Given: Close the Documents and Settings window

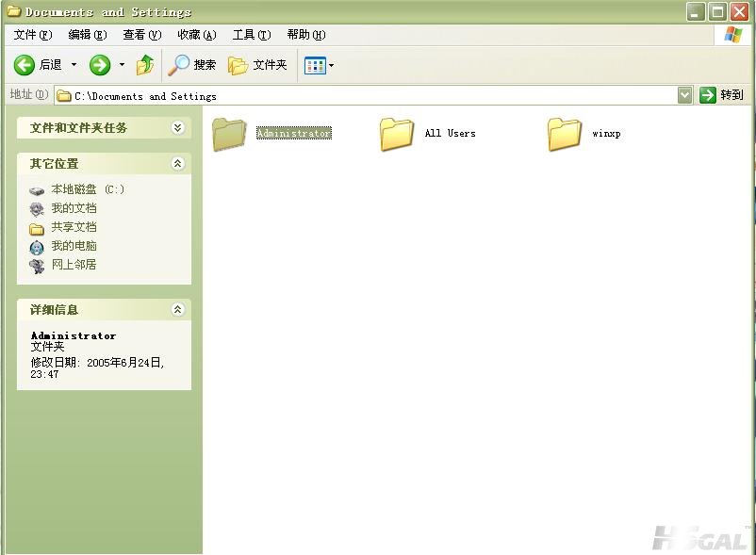Looking at the screenshot, I should (739, 11).
